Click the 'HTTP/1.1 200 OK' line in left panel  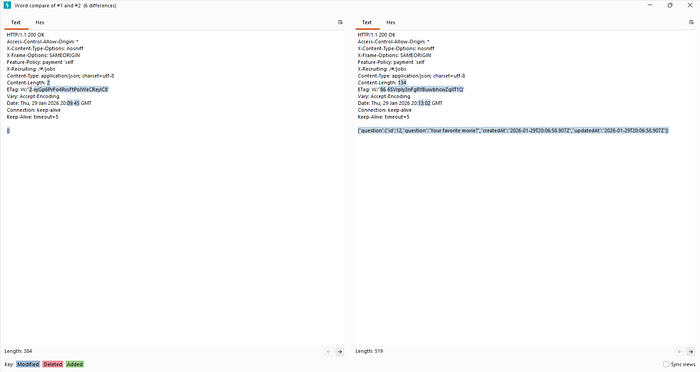[x=25, y=35]
